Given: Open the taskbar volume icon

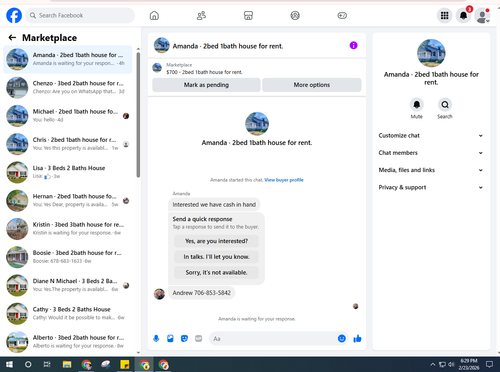Looking at the screenshot, I should click(451, 364).
